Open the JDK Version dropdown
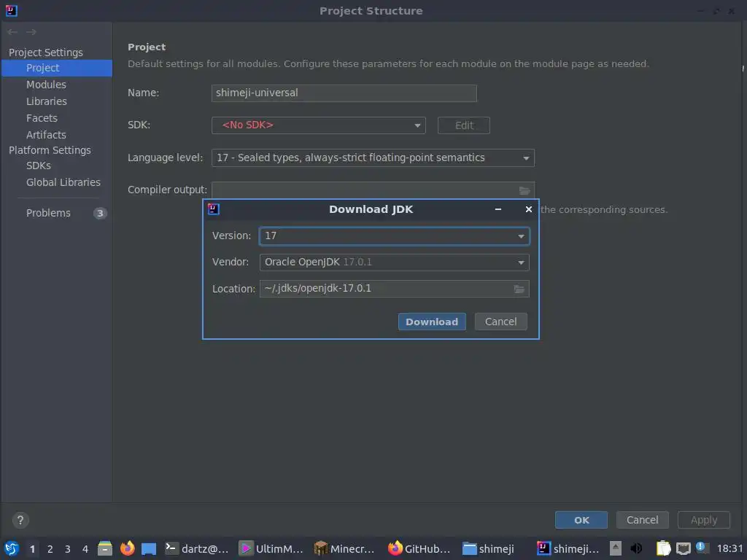 (395, 236)
